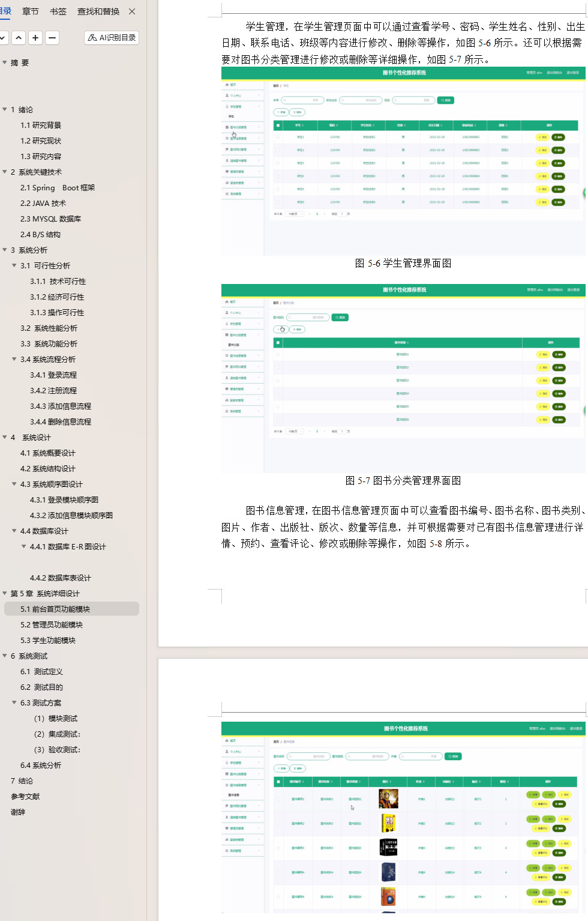Click the caption 图 5-6 学生管理界面图
This screenshot has width=588, height=921.
tap(403, 263)
